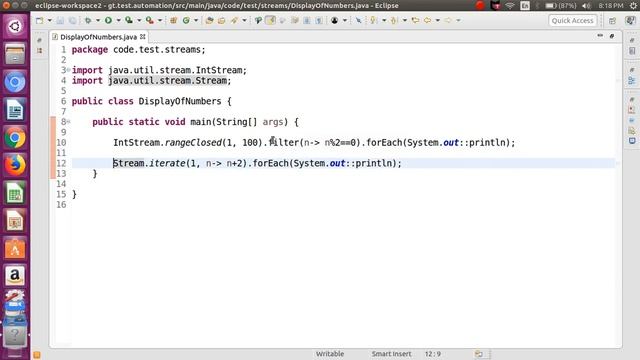The width and height of the screenshot is (640, 360).
Task: Click the Open Type toolbar icon
Action: pyautogui.click(x=209, y=20)
